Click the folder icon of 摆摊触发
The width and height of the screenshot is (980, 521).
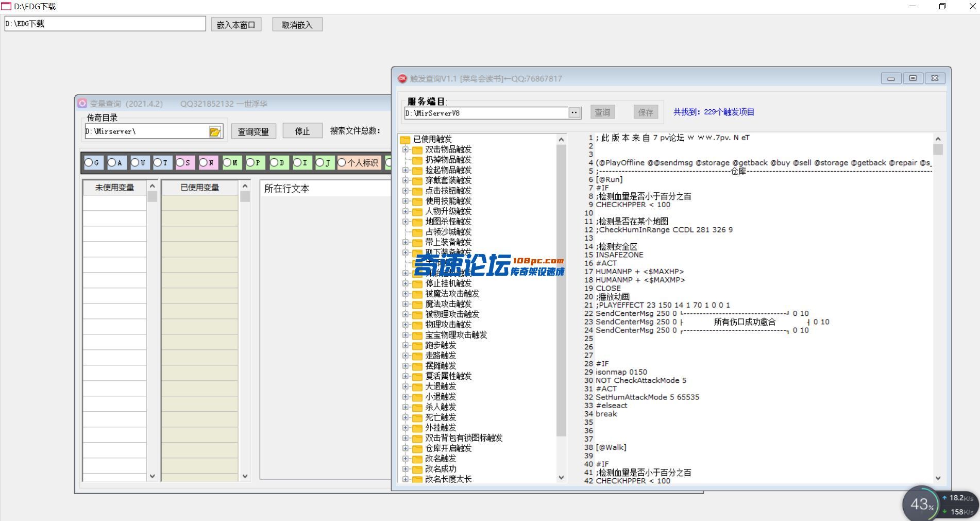417,366
